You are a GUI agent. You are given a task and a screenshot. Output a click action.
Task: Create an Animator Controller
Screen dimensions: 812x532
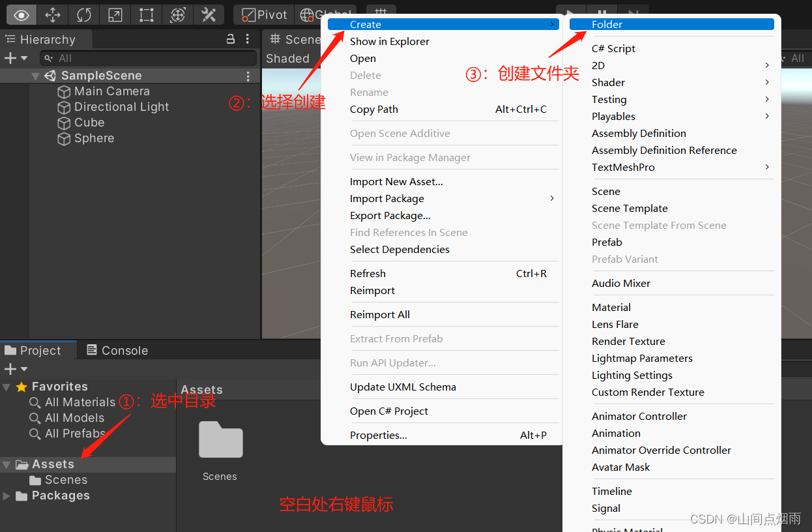point(639,416)
